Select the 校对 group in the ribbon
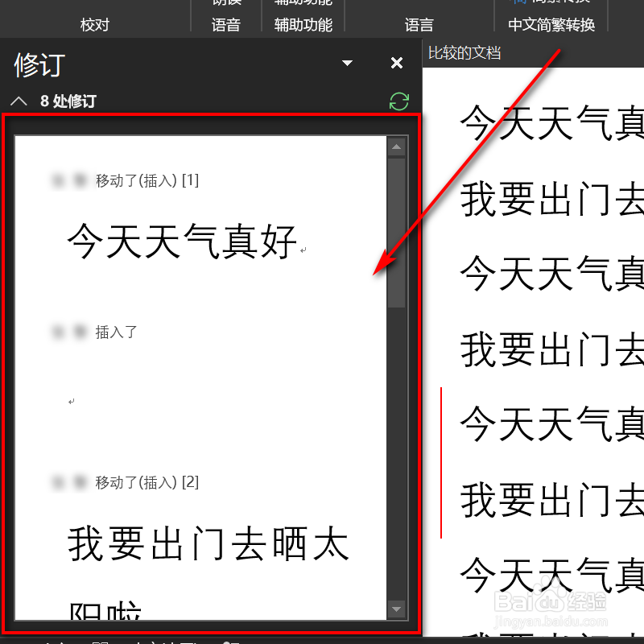The height and width of the screenshot is (644, 644). (94, 25)
